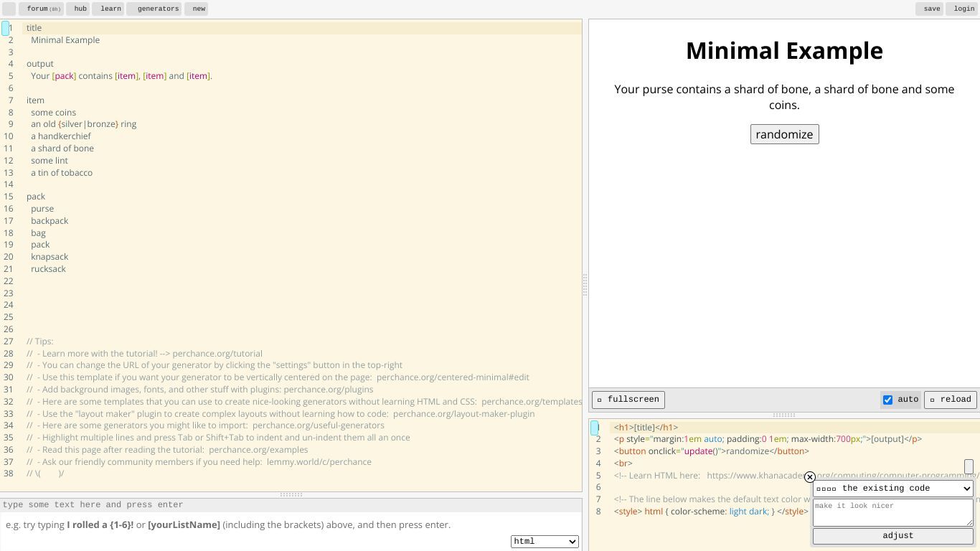This screenshot has width=980, height=551.
Task: Open the learn menu item
Action: (x=108, y=9)
